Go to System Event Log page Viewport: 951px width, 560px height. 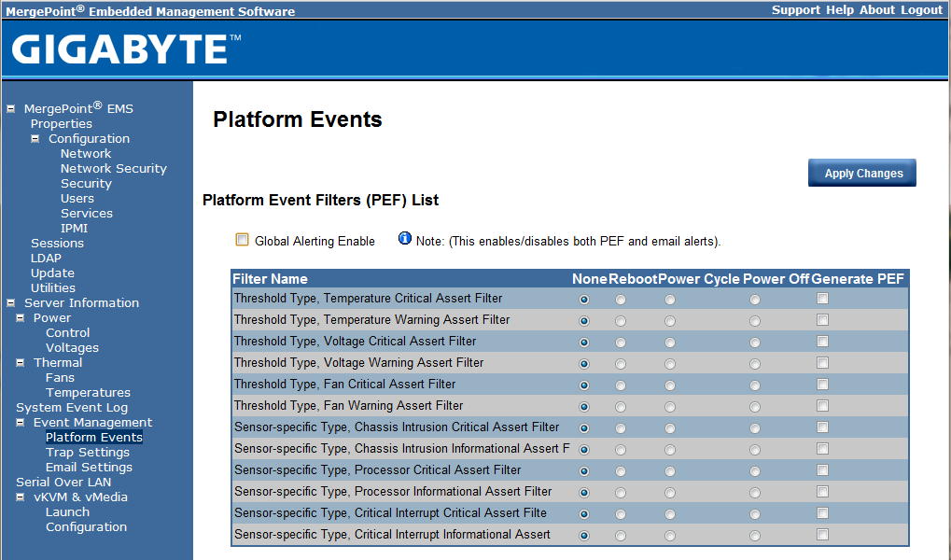pos(72,407)
